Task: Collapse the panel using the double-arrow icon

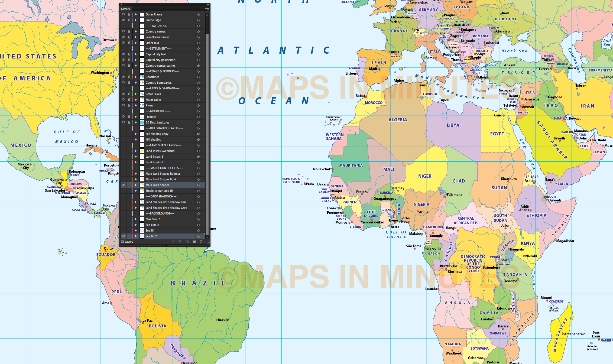Action: 208,5
